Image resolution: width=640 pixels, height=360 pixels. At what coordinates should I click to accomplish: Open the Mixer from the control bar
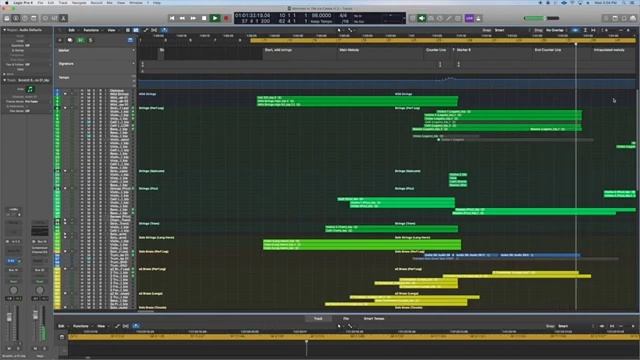point(54,18)
